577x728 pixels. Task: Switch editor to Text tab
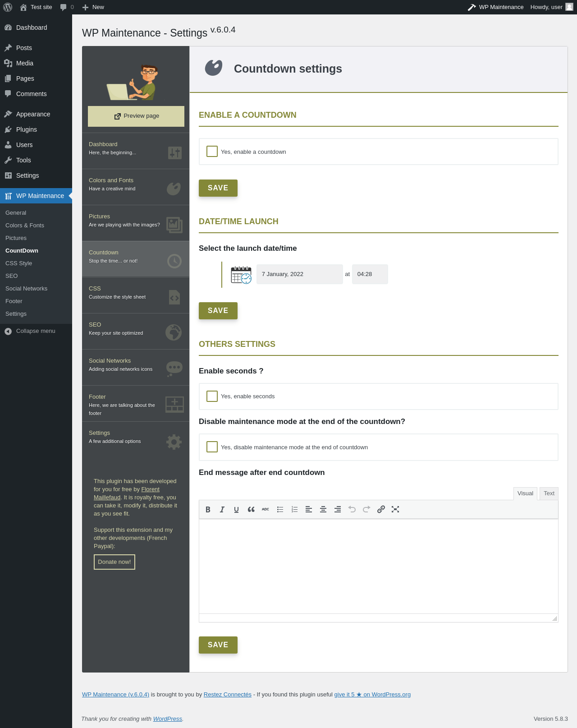coord(549,493)
